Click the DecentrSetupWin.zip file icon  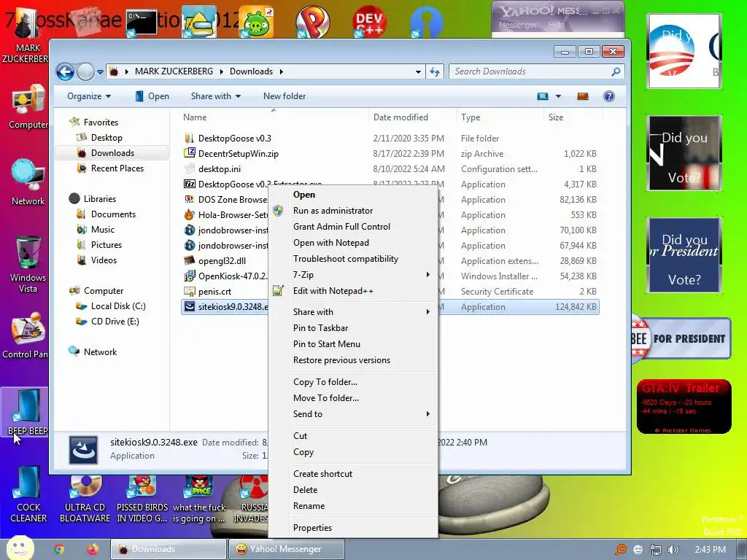tap(190, 153)
